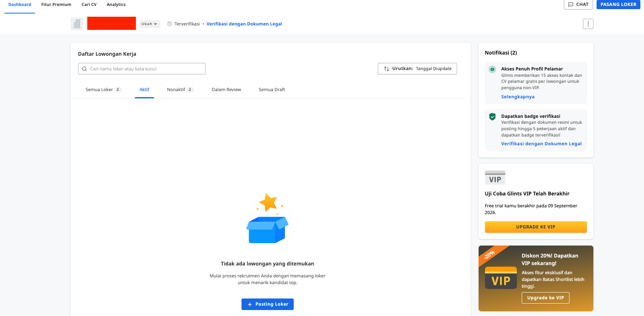Click the PASANG LOKER button

point(618,4)
